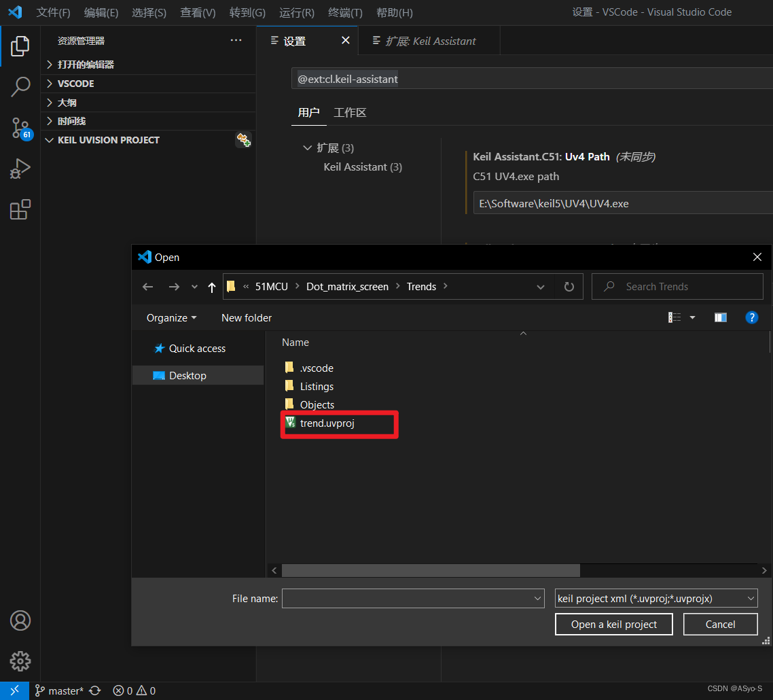Image resolution: width=773 pixels, height=700 pixels.
Task: Click the VS Code logo in title bar
Action: (15, 12)
